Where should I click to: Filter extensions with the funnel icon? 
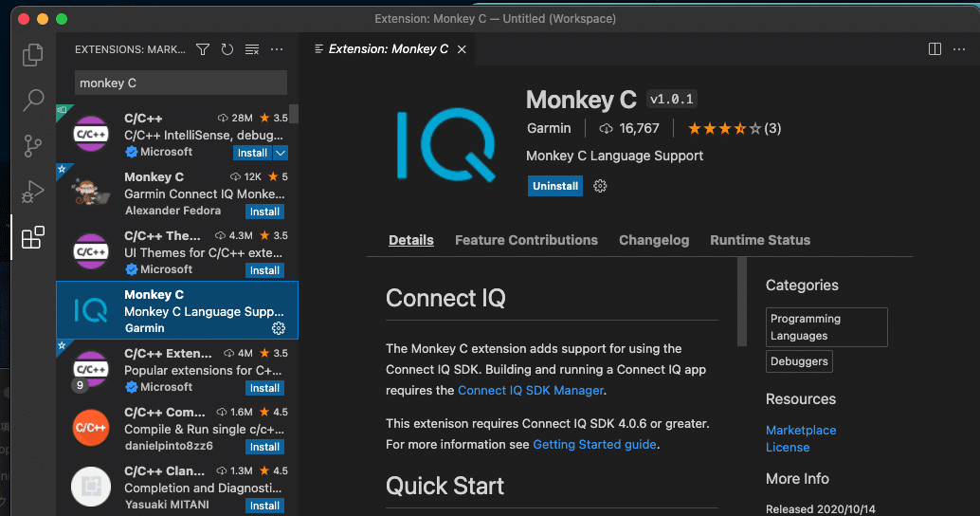click(x=203, y=49)
